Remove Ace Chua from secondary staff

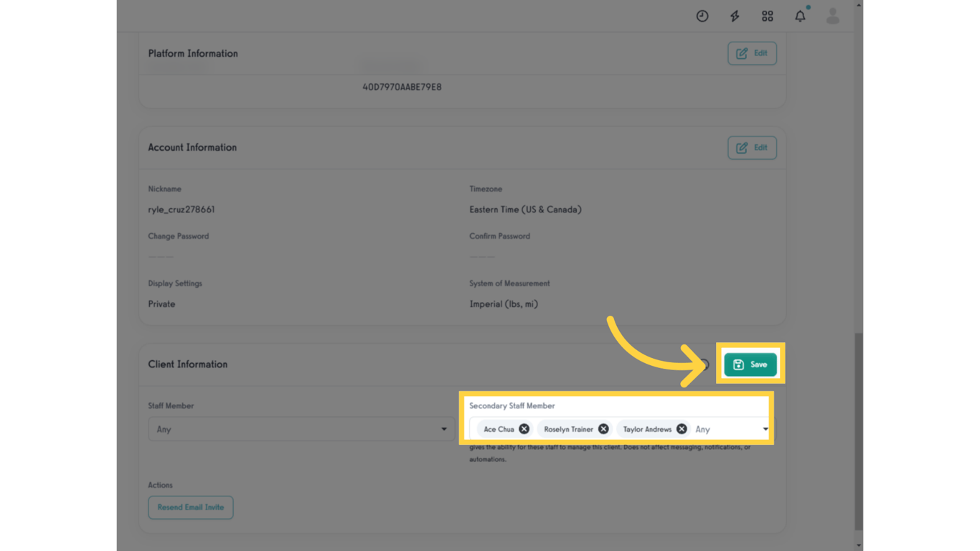524,429
